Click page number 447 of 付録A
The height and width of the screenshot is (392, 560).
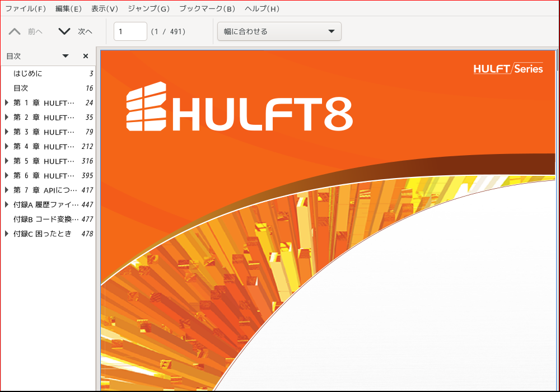(x=87, y=204)
